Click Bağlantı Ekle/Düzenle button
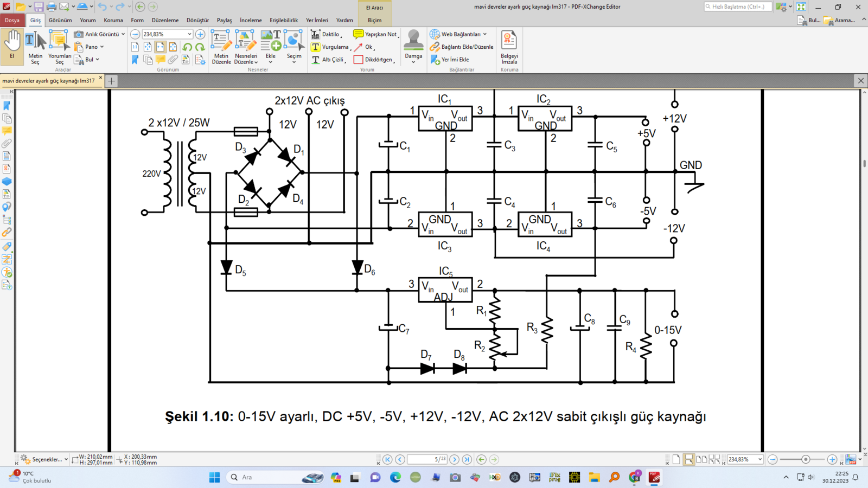868x488 pixels. [462, 47]
